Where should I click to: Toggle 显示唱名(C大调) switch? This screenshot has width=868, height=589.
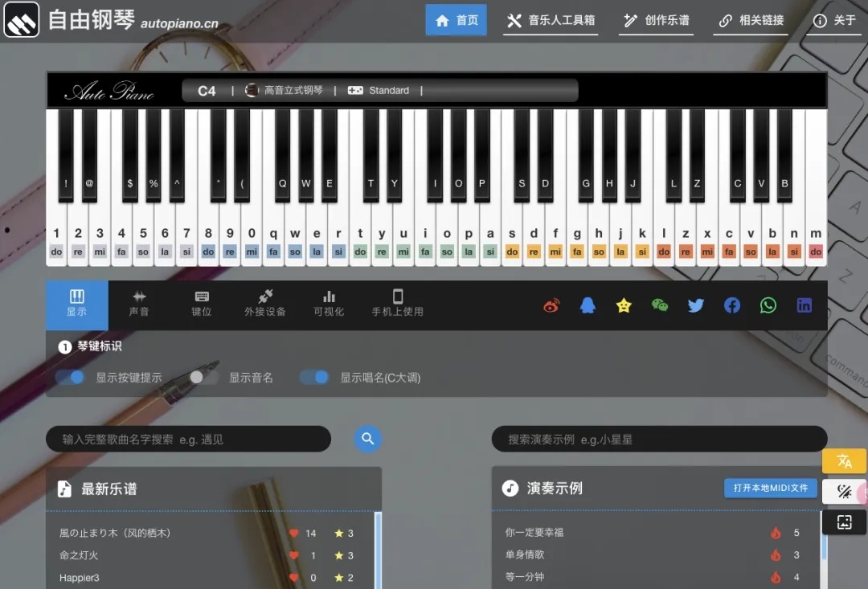(314, 378)
